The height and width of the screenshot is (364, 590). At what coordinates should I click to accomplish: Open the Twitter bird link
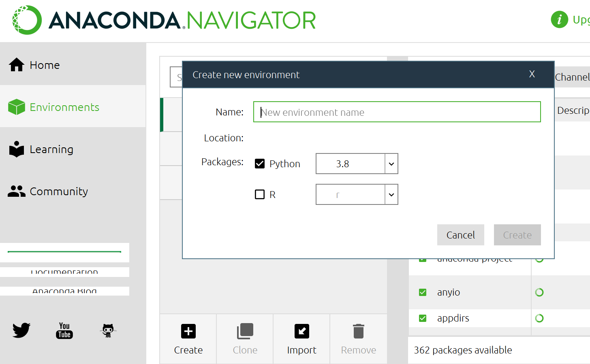tap(21, 330)
